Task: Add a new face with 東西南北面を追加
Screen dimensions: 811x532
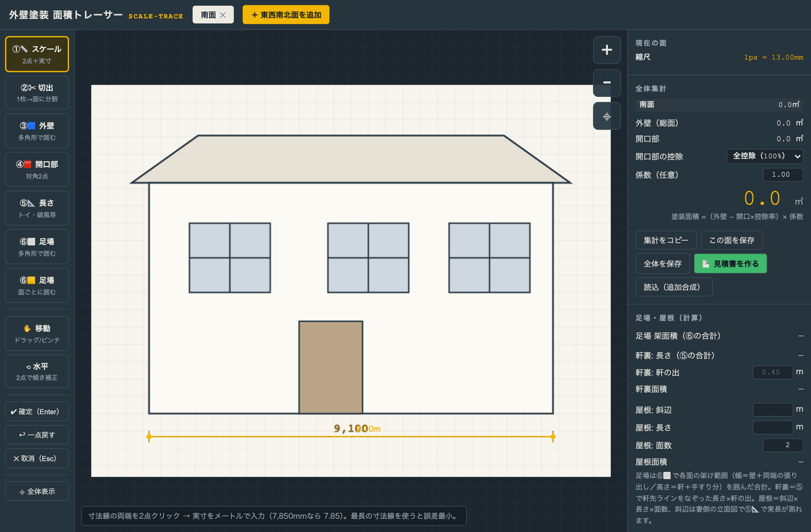Action: [286, 15]
